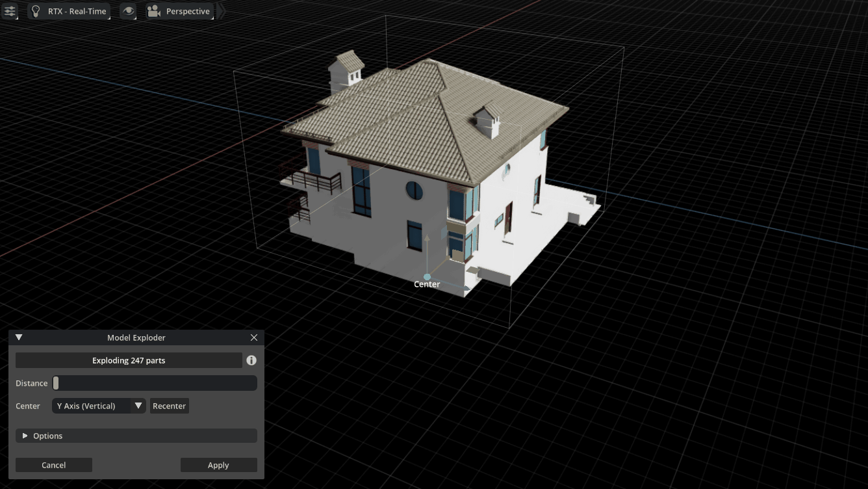Apply the model explosion
The image size is (868, 489).
click(218, 464)
